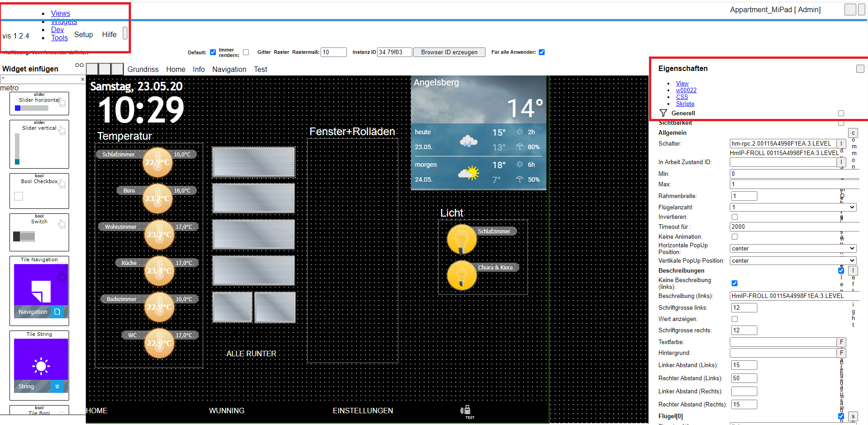Open the w00022 widget properties tab
Screen dimensions: 868x425
686,90
